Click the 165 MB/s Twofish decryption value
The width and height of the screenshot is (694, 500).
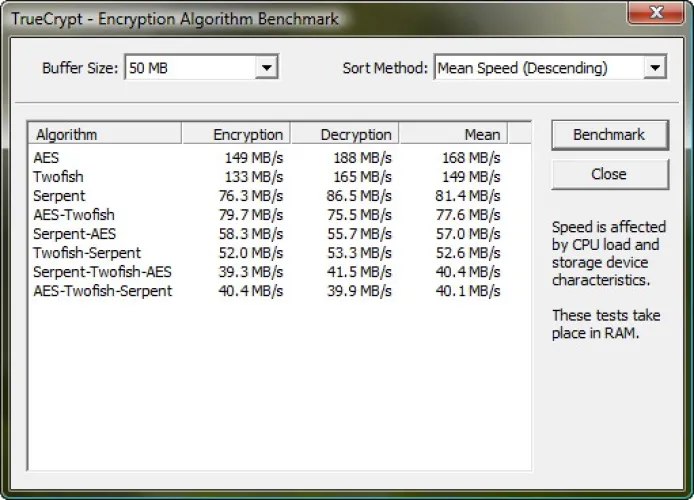tap(362, 177)
